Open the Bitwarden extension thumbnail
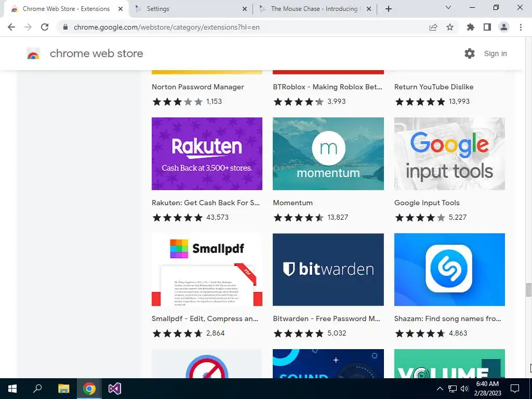Image resolution: width=532 pixels, height=399 pixels. coord(328,270)
